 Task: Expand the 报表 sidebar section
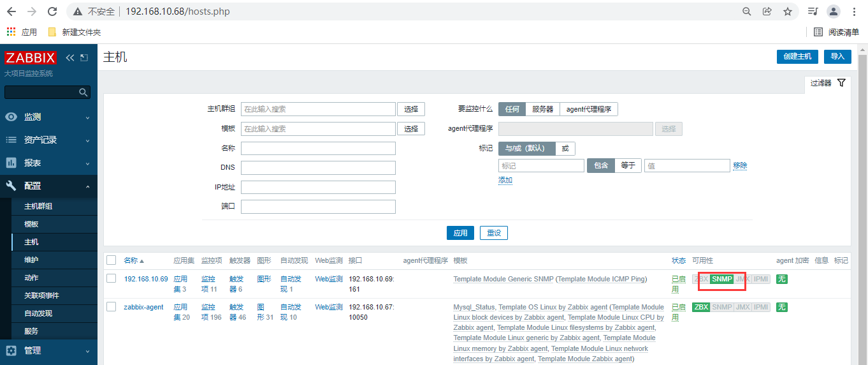(x=48, y=163)
